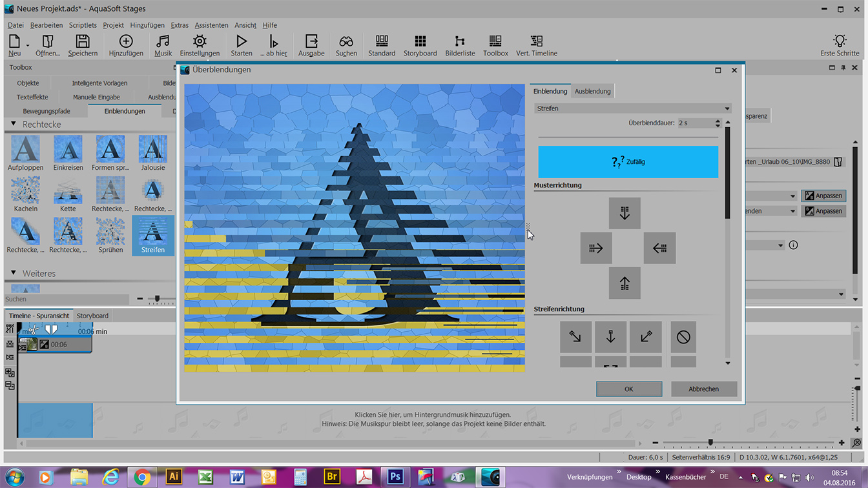Click the Abbrechen button
This screenshot has width=868, height=488.
[703, 389]
